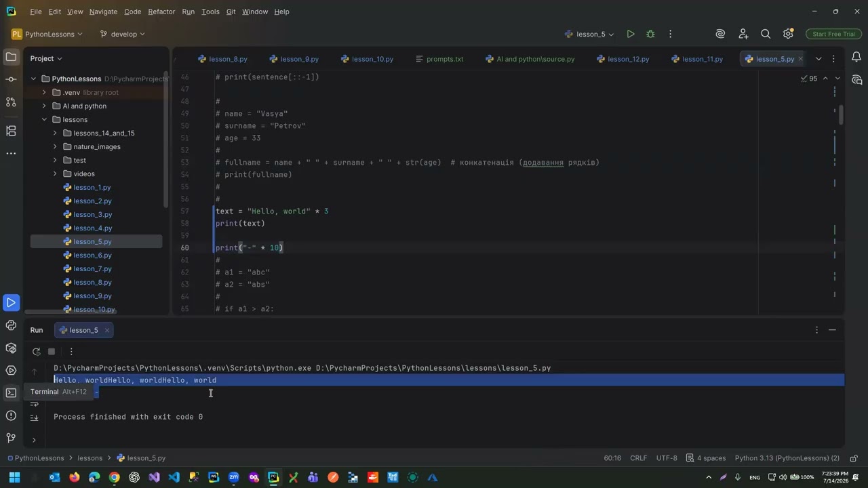Switch to prompts.txt editor tab

(439, 59)
